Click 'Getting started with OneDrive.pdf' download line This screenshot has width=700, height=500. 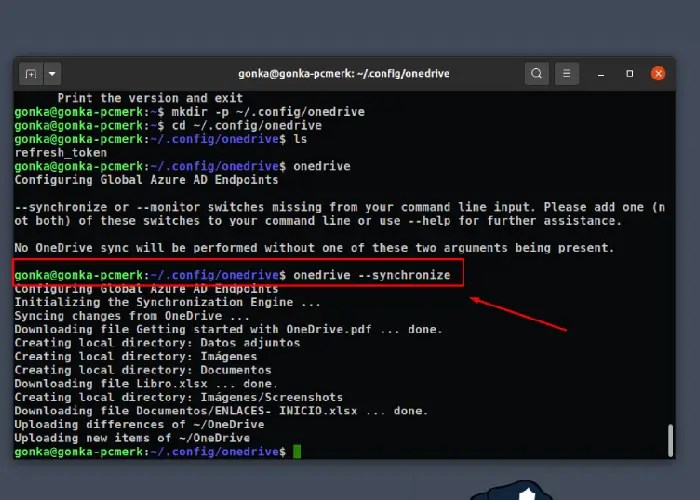click(x=228, y=329)
